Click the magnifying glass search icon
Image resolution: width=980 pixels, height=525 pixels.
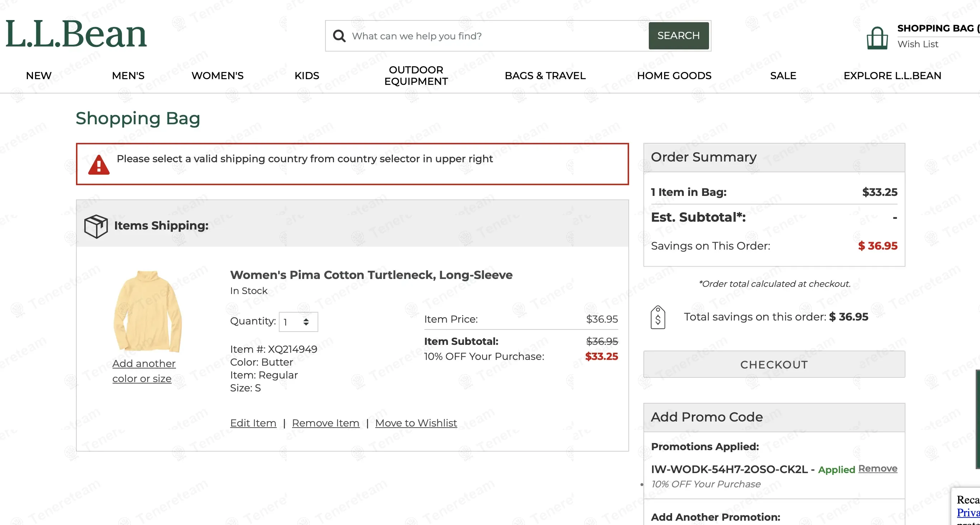click(339, 36)
